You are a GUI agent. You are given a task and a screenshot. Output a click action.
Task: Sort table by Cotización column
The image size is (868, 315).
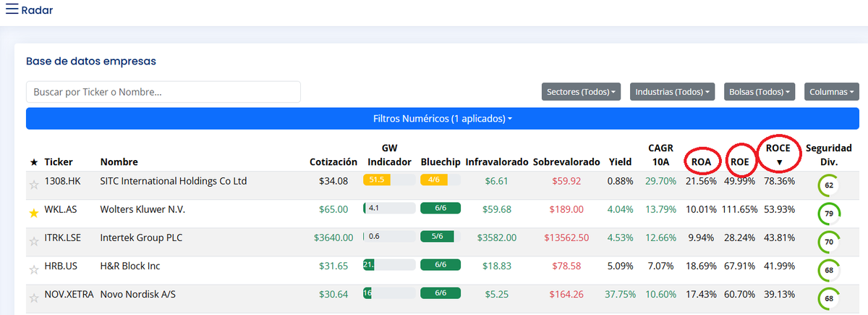point(333,162)
